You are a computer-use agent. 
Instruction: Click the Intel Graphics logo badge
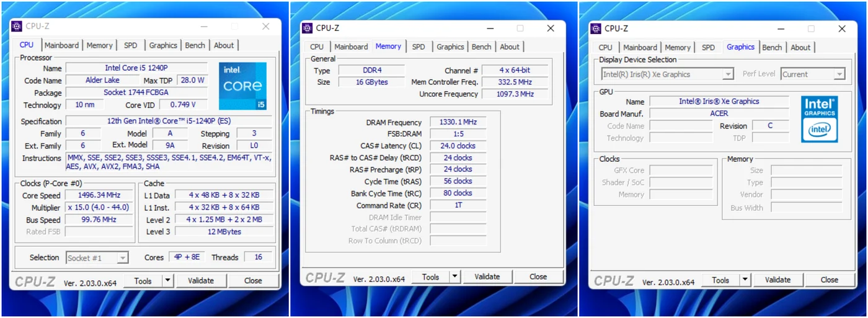820,119
